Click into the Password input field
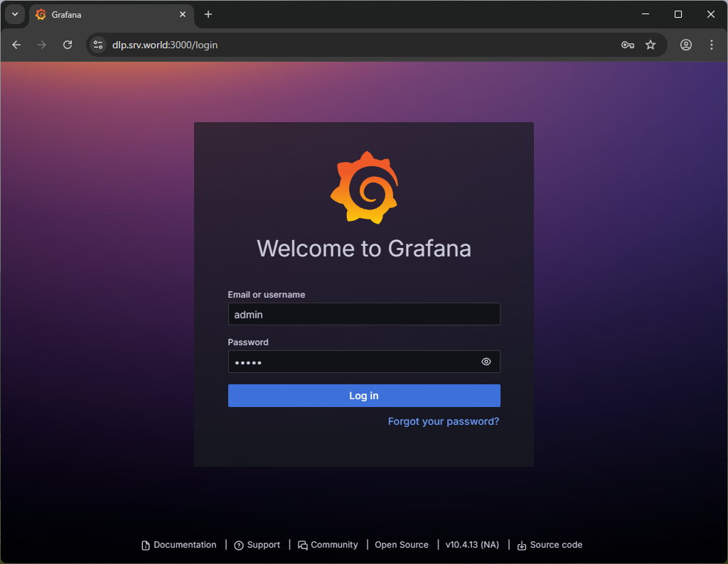 (352, 362)
